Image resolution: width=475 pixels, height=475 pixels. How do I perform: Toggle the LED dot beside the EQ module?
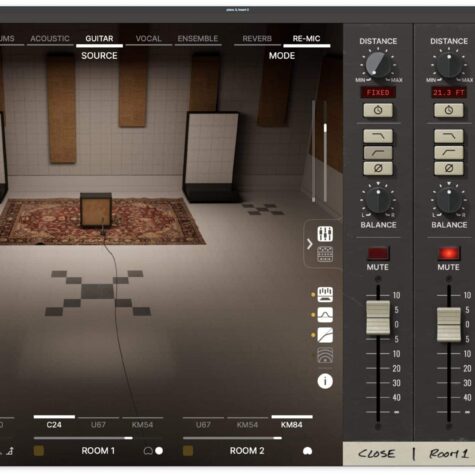point(313,315)
